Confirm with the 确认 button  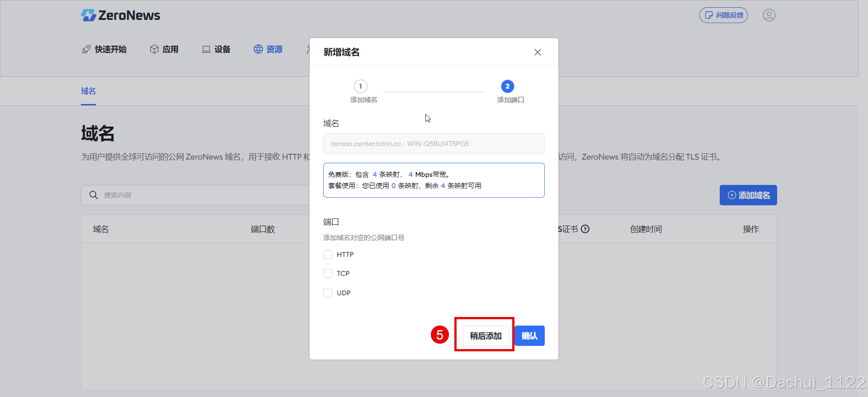click(x=529, y=336)
